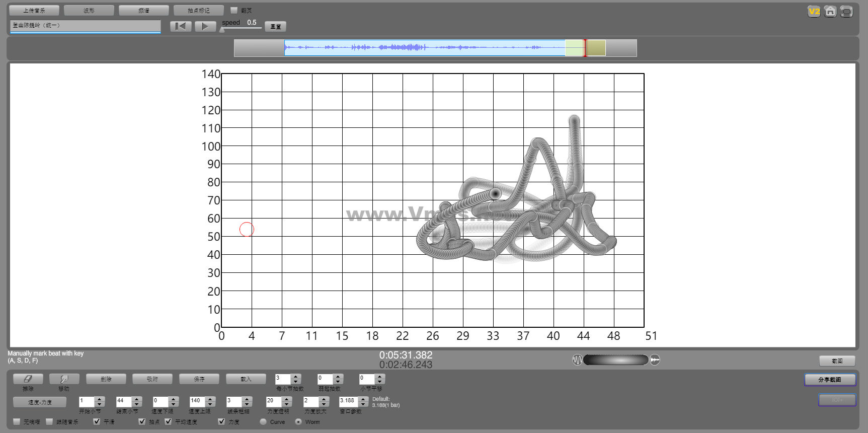Select the Curve radio option

click(263, 422)
